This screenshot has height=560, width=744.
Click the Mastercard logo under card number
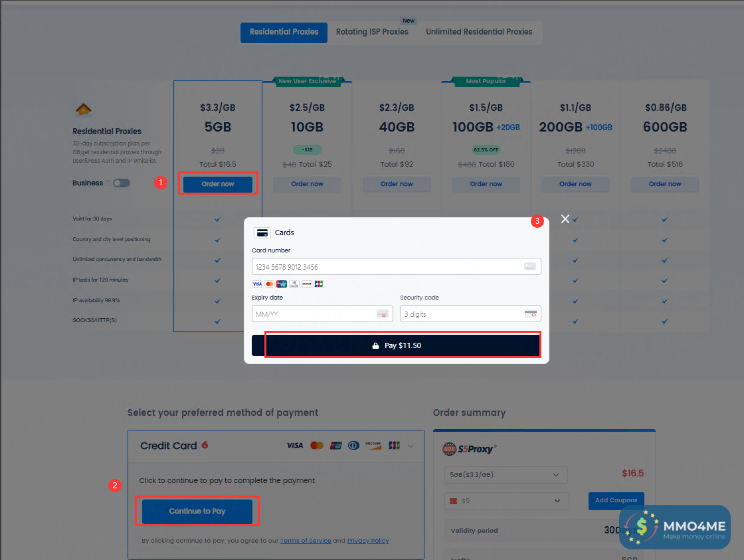(x=270, y=284)
